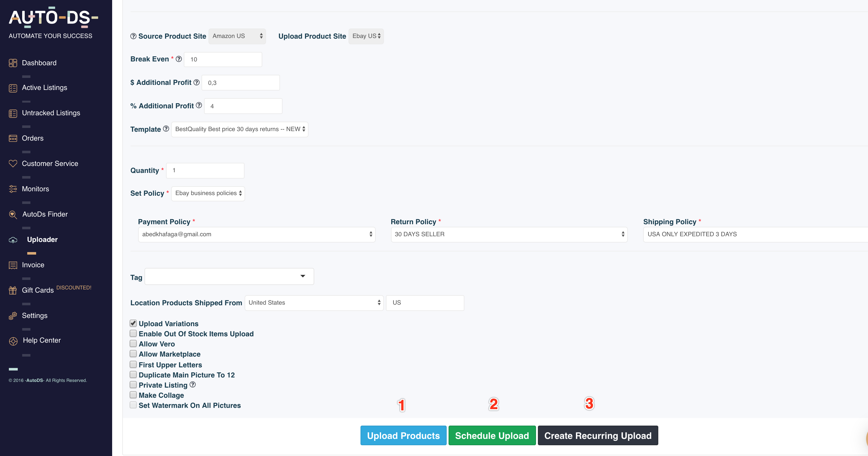The image size is (868, 456).
Task: Open Invoice menu item
Action: (33, 265)
